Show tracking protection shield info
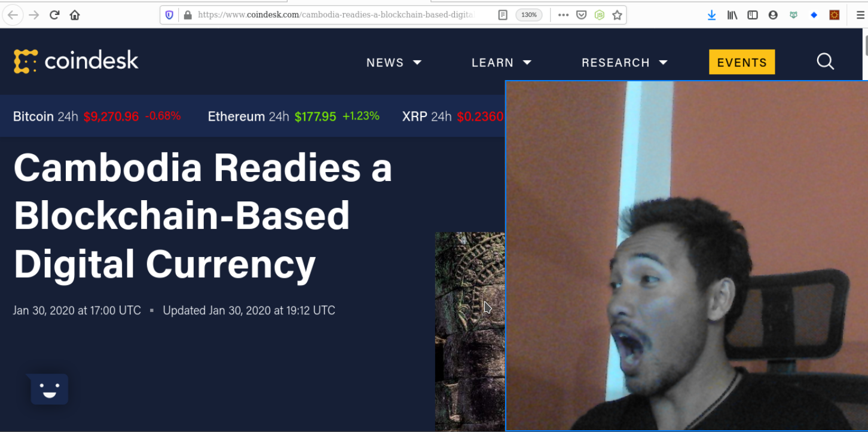This screenshot has width=868, height=432. [169, 15]
